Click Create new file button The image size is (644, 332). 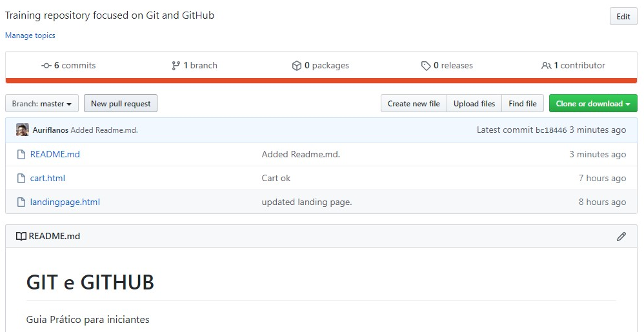click(x=414, y=103)
